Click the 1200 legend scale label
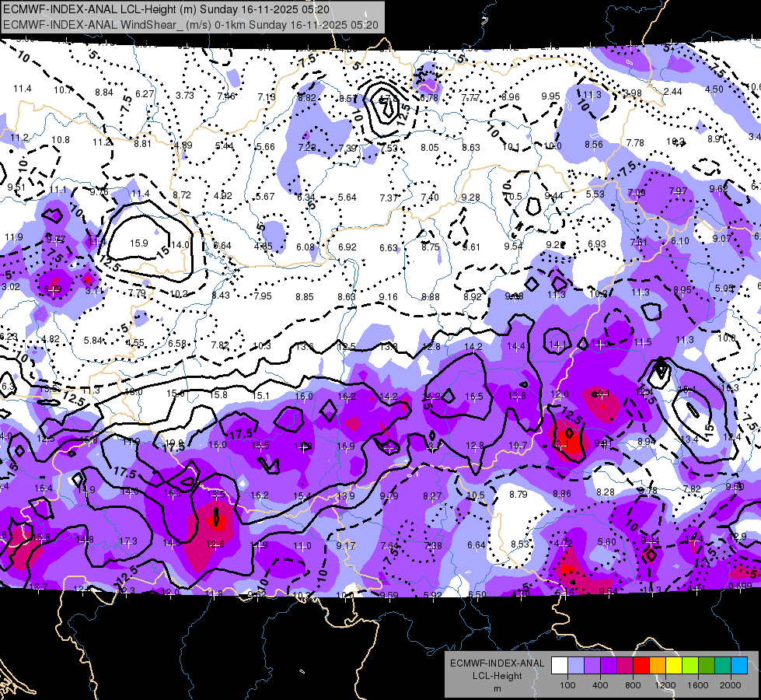This screenshot has height=700, width=761. 665,685
